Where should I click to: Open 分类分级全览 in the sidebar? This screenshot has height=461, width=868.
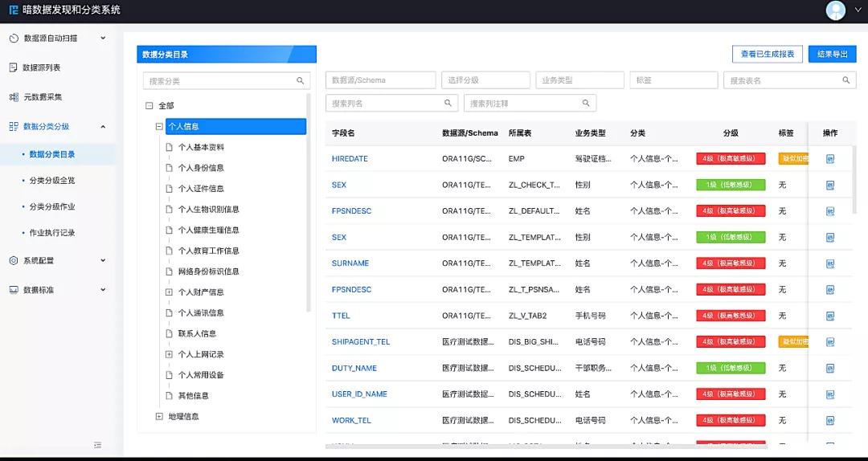(52, 181)
